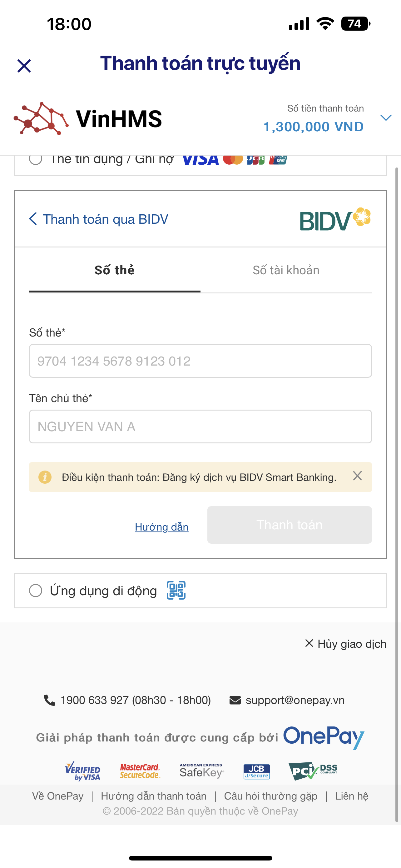
Task: Open the Câu hỏi thường gặp link
Action: [x=271, y=796]
